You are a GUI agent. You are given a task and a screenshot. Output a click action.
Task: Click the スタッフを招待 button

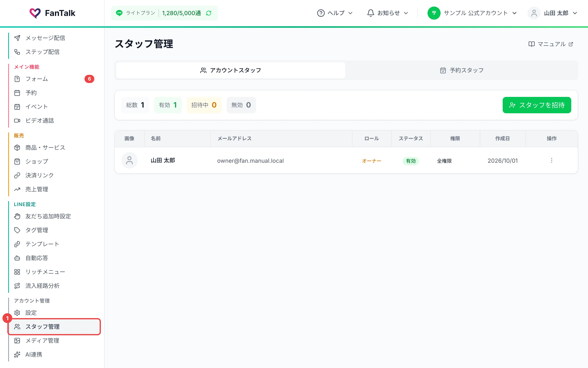coord(537,105)
